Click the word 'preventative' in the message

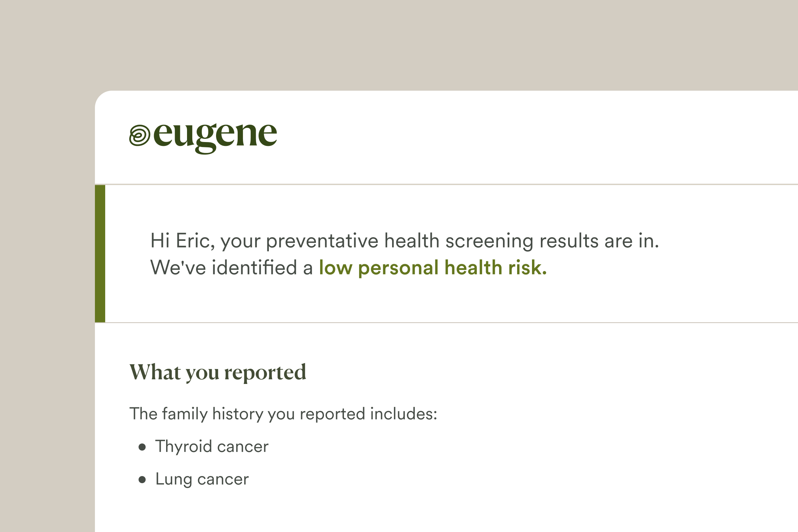click(x=322, y=241)
